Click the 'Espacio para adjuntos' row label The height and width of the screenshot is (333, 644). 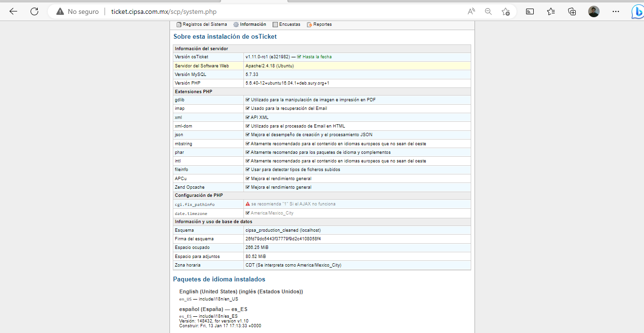197,257
